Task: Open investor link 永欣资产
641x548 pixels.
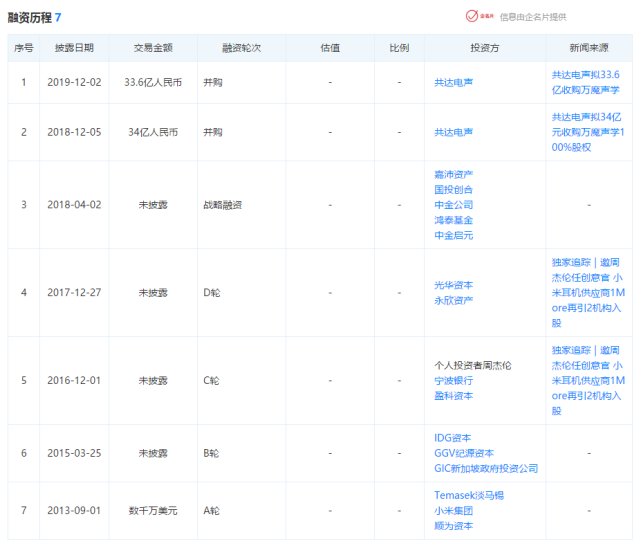Action: [x=453, y=300]
